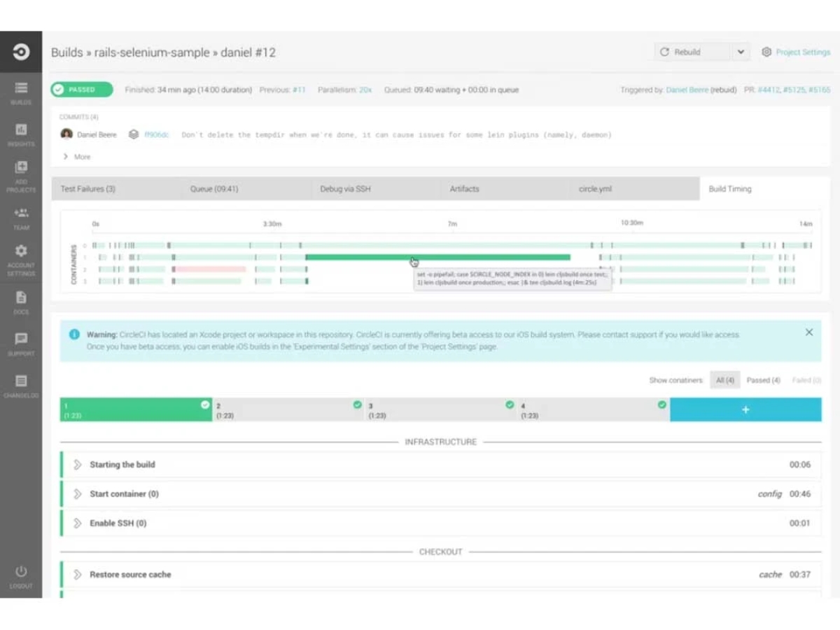Select container 4 tab
Image resolution: width=840 pixels, height=630 pixels.
click(x=594, y=409)
